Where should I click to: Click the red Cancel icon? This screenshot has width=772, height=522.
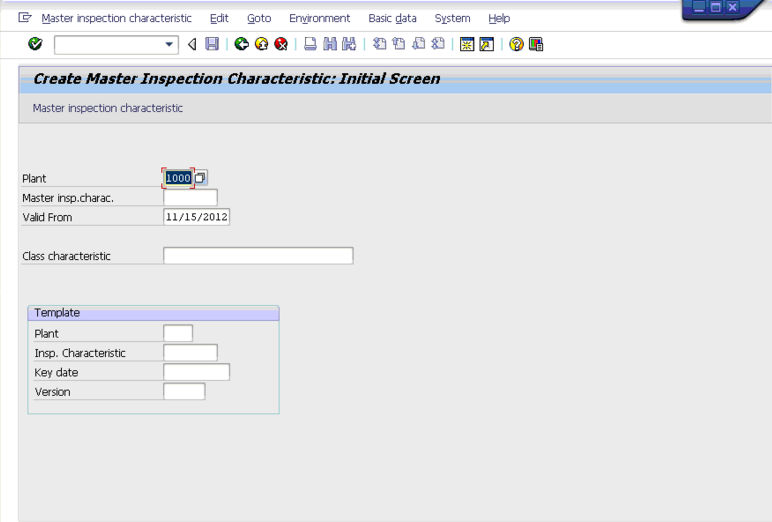(x=281, y=44)
